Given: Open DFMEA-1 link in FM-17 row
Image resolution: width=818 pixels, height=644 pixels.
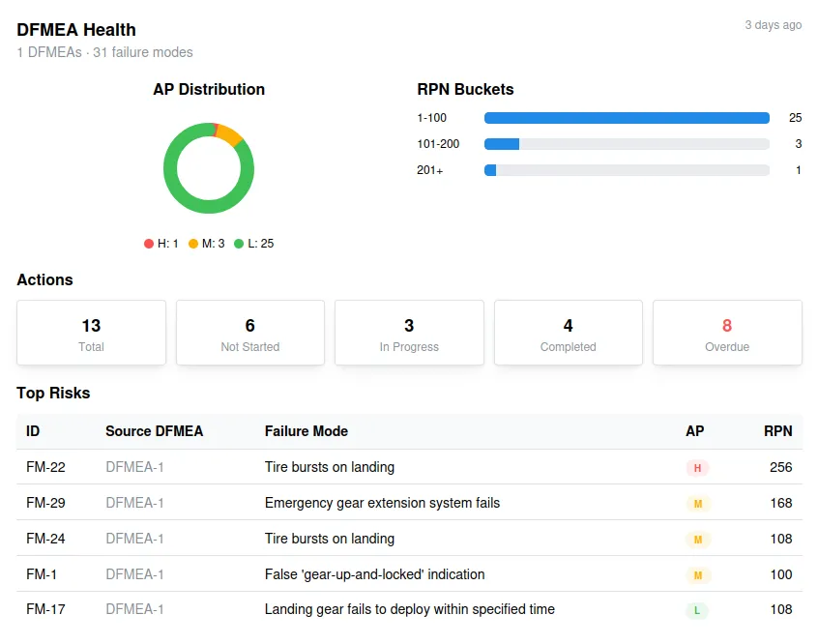Looking at the screenshot, I should tap(134, 609).
